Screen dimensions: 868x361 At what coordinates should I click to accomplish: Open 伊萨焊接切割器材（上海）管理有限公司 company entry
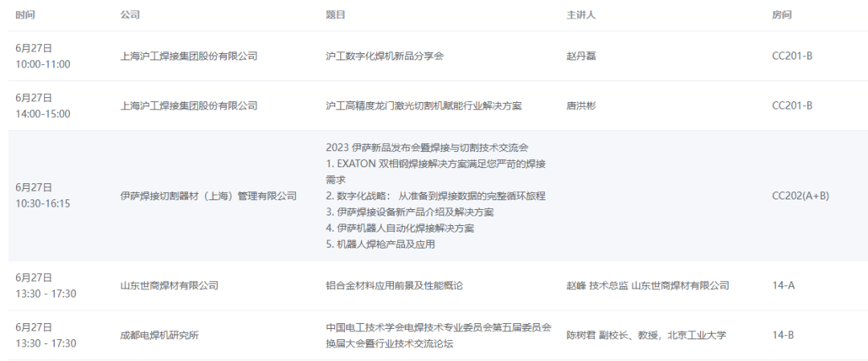(208, 195)
